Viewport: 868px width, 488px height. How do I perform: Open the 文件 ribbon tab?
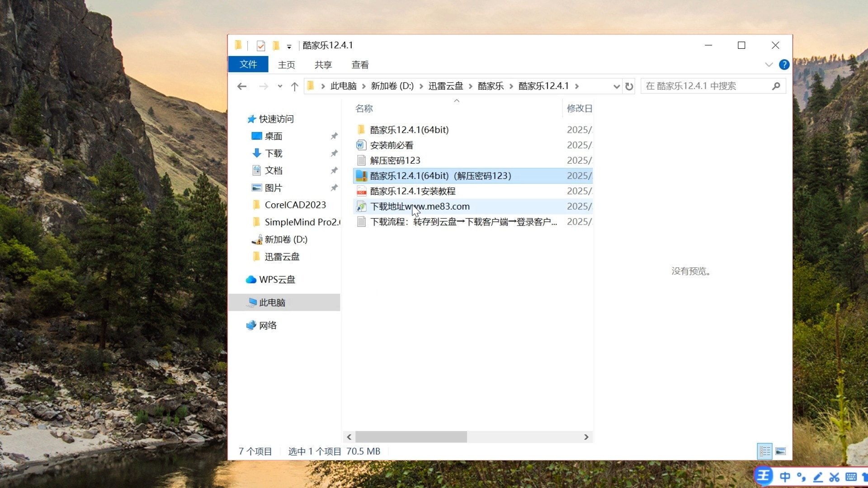click(x=248, y=64)
